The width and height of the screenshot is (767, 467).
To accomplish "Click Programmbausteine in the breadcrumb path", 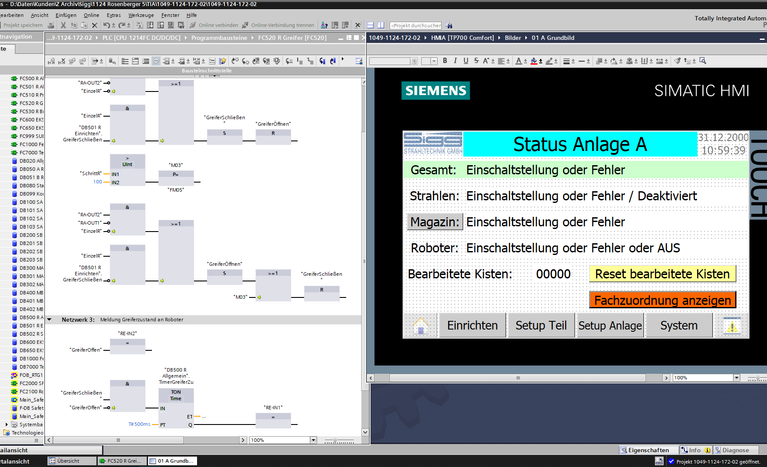I will [x=219, y=38].
